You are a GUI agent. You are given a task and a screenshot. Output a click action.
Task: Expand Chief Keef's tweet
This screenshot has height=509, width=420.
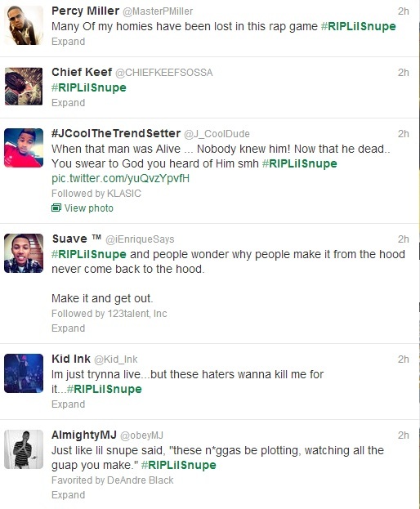[x=68, y=103]
